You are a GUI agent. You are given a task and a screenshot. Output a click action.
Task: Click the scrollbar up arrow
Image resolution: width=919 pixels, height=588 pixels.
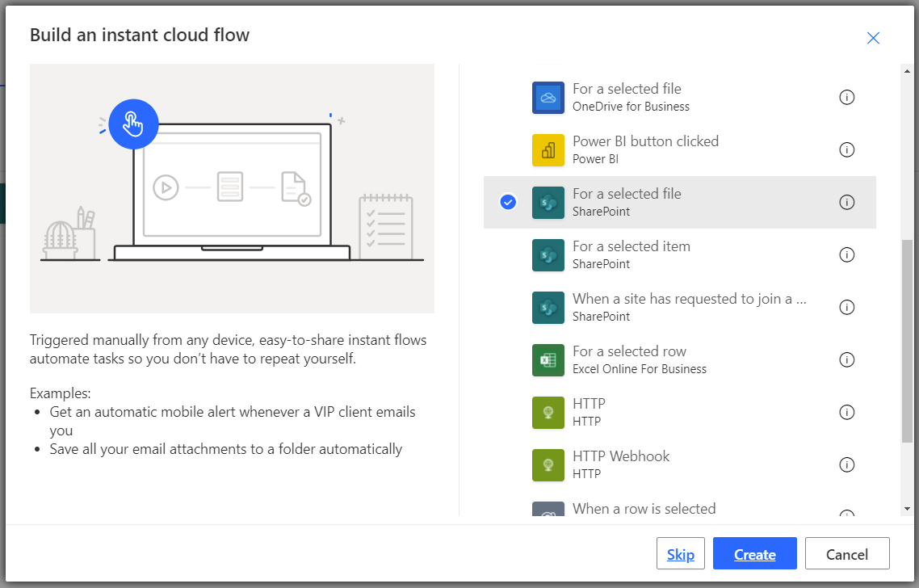[x=907, y=71]
